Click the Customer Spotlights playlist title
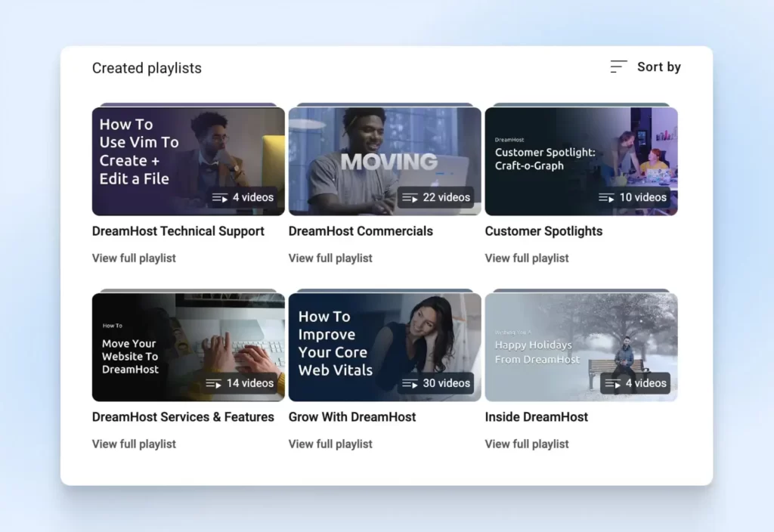 (x=543, y=231)
